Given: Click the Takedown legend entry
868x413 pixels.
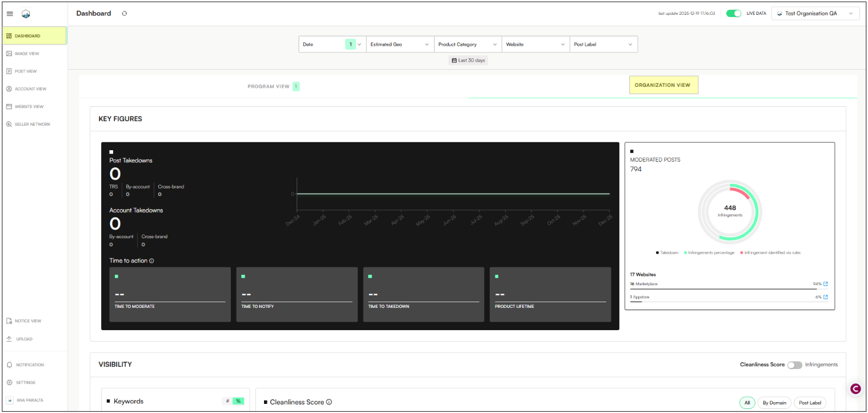Looking at the screenshot, I should point(667,252).
